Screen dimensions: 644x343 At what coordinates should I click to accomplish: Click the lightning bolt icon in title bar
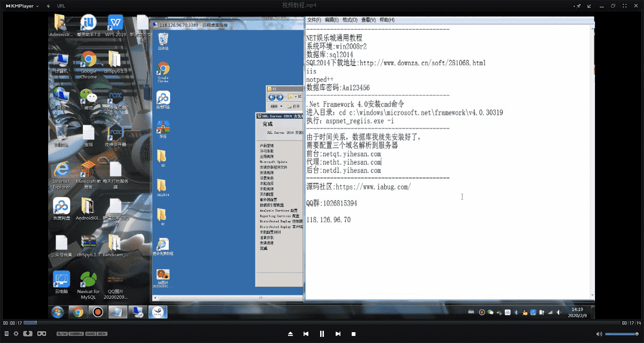click(49, 6)
